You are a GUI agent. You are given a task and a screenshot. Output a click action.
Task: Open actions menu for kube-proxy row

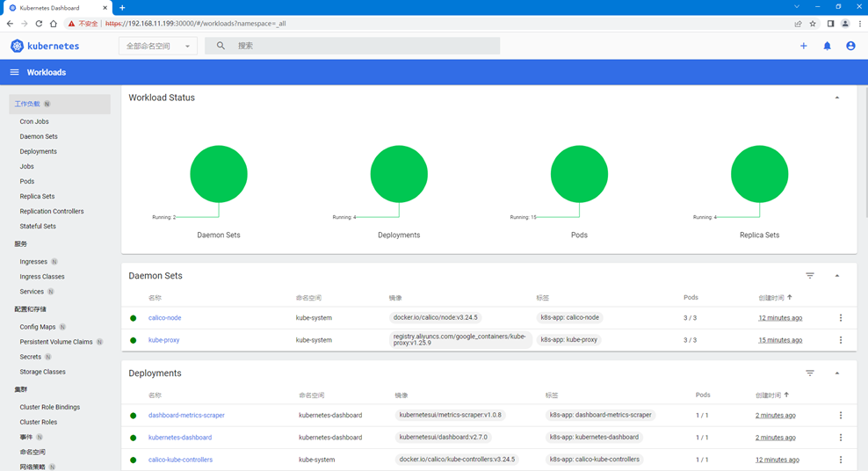click(x=840, y=340)
